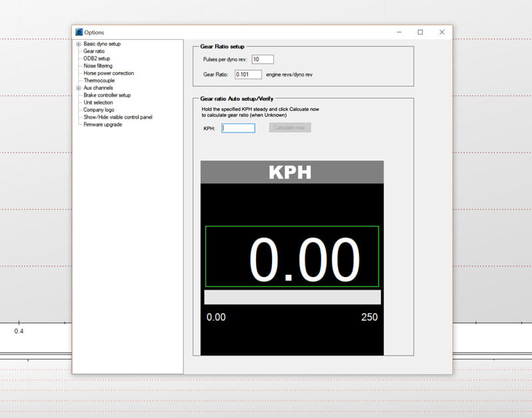Viewport: 532px width, 418px height.
Task: Select Company logo option
Action: pos(98,110)
